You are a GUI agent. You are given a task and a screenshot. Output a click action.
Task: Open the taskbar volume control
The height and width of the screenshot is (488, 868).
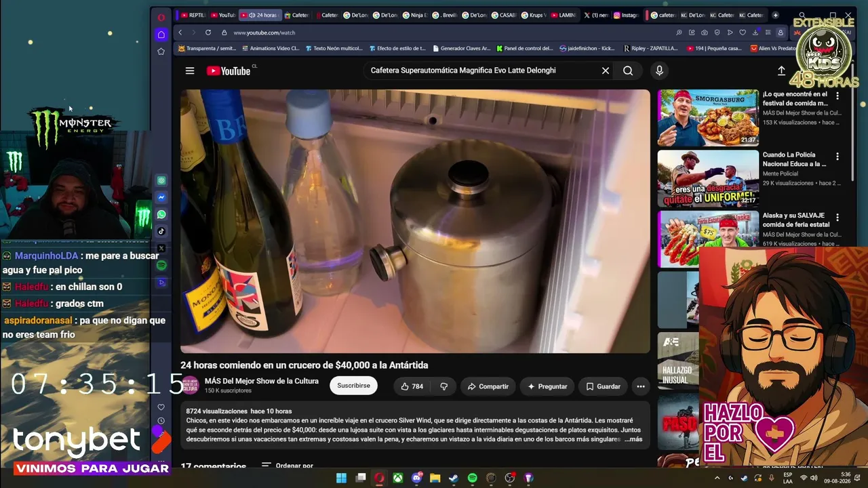pos(815,478)
